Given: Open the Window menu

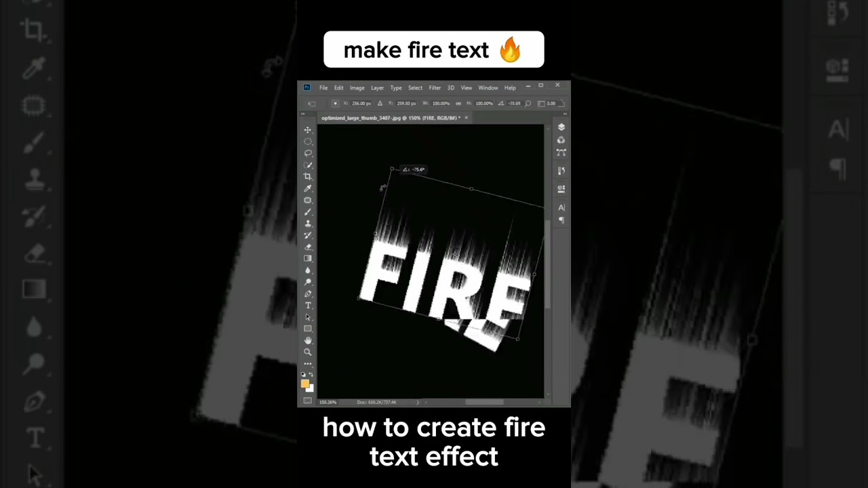Looking at the screenshot, I should click(x=488, y=88).
